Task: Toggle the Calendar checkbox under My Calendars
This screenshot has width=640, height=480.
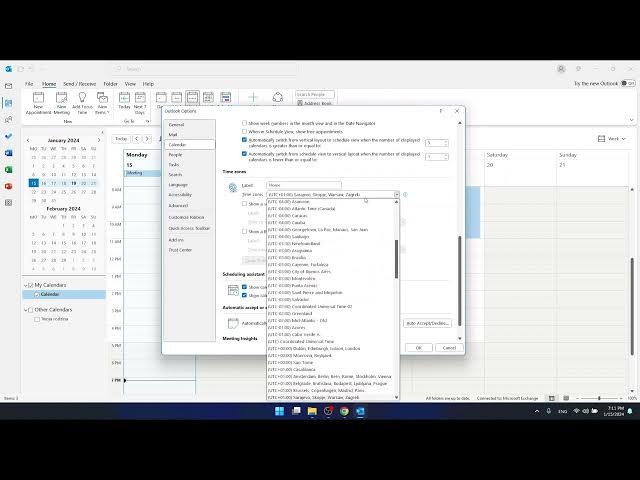Action: tap(37, 294)
